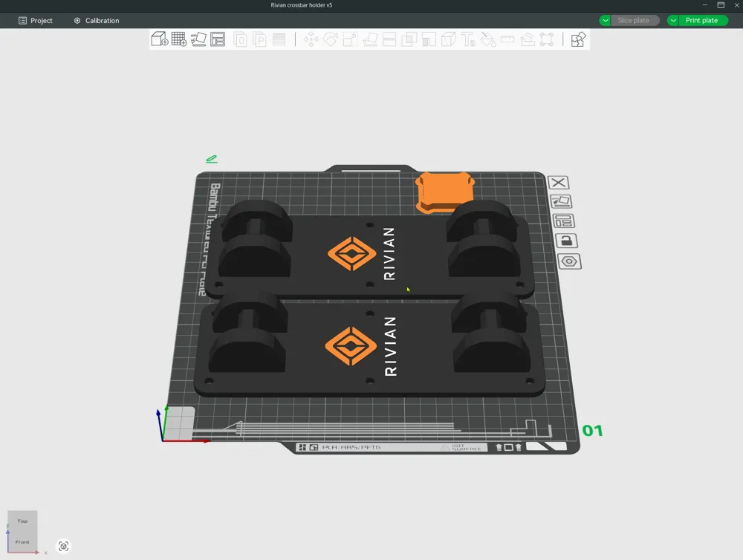
Task: Select the Supports painting tool icon
Action: tap(429, 39)
